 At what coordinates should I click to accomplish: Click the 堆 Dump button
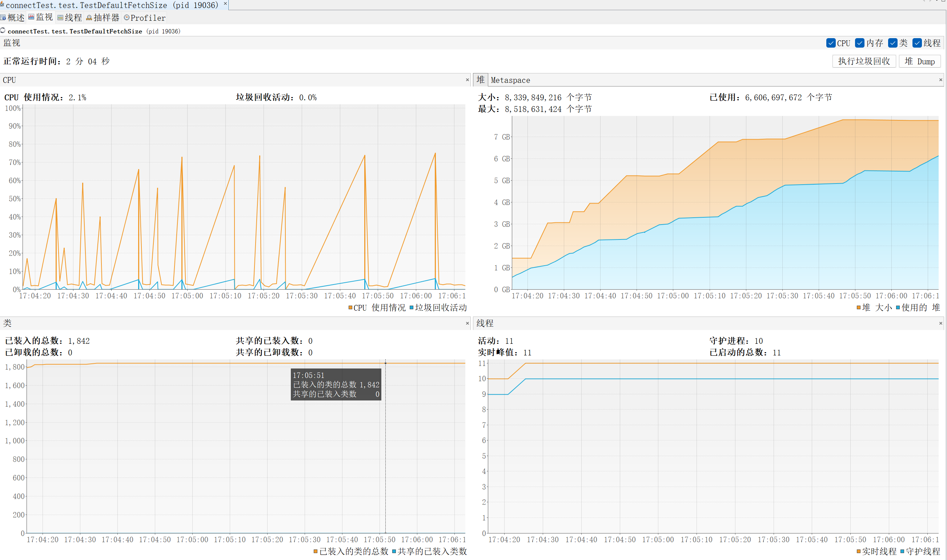click(919, 61)
